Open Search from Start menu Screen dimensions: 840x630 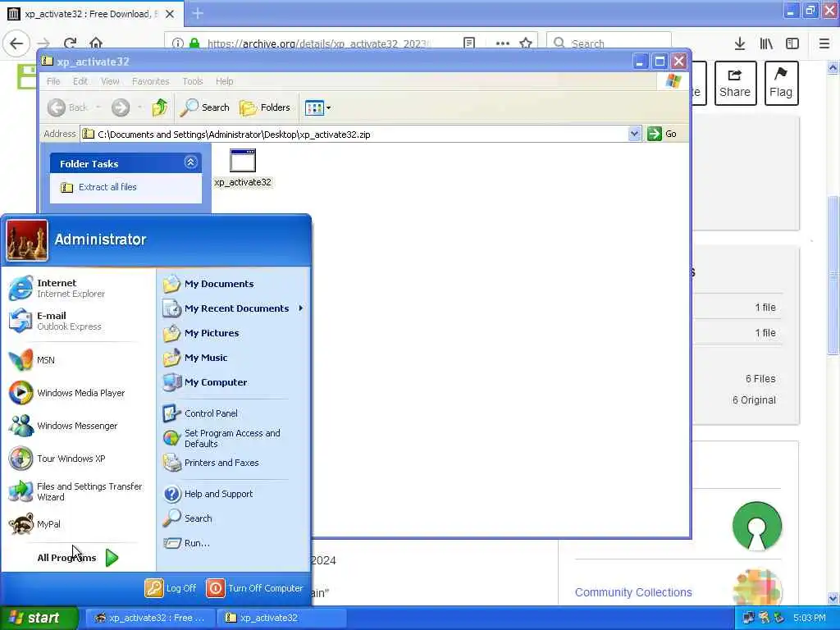[x=188, y=518]
